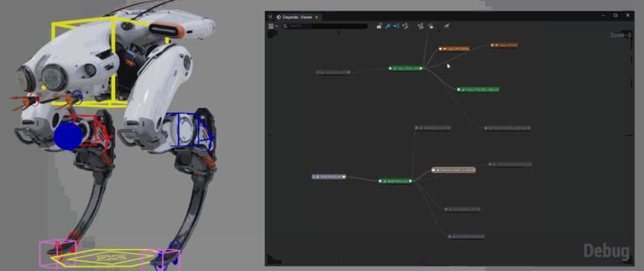Select the orange node nearest the mouse cursor
The image size is (644, 271).
coord(454,48)
